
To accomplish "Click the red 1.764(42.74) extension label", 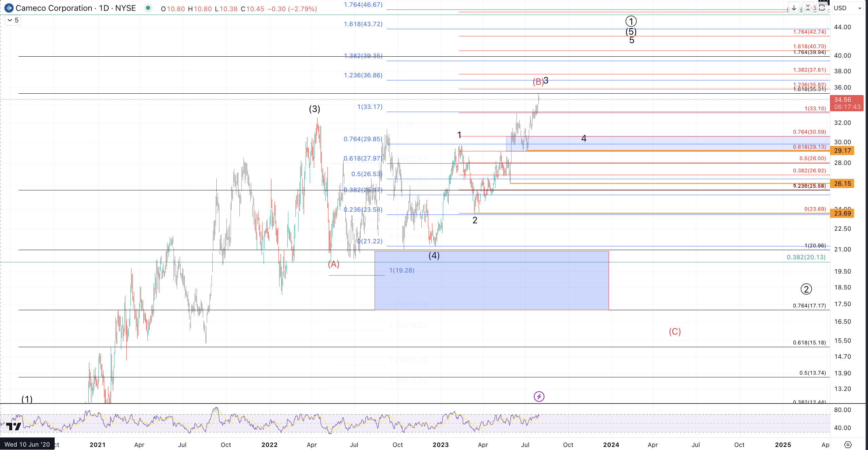I will (810, 32).
